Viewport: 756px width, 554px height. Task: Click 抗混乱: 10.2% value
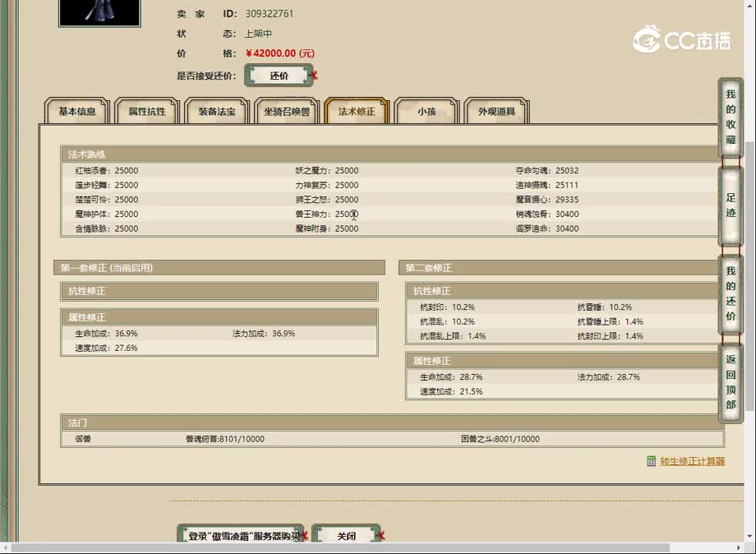tap(447, 322)
